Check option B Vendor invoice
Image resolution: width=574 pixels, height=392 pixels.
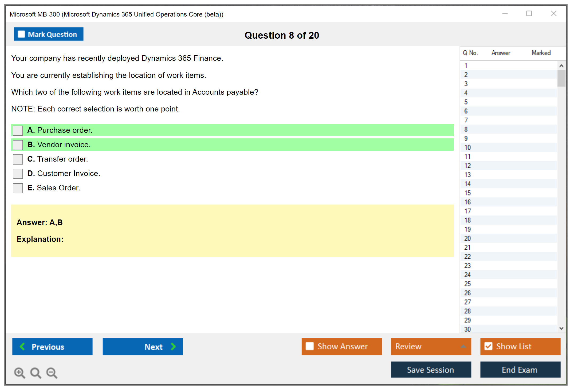pos(18,145)
